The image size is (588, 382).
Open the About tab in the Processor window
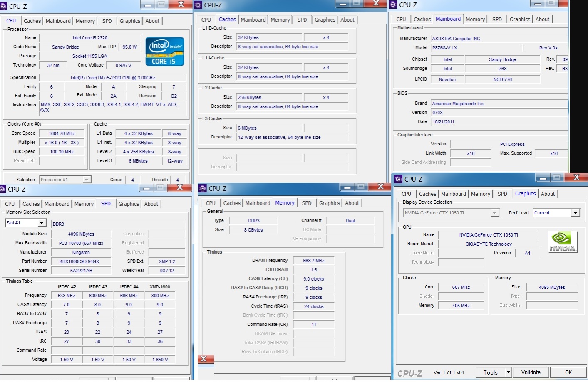[152, 21]
